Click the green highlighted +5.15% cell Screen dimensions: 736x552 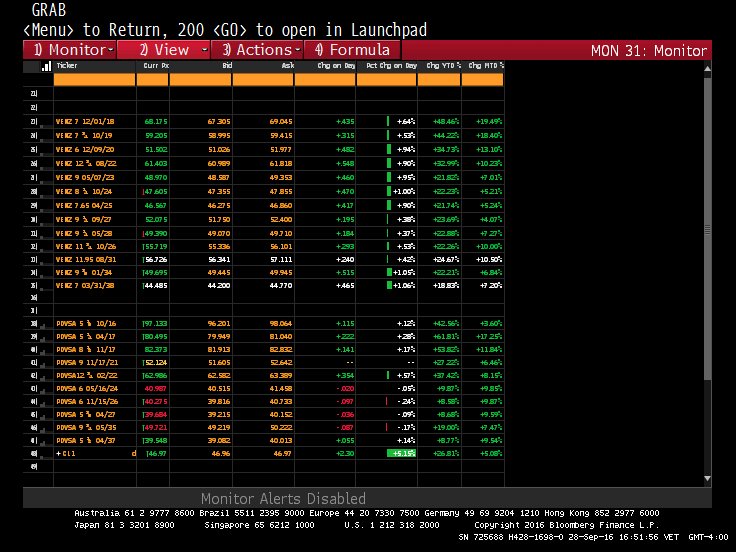coord(402,453)
